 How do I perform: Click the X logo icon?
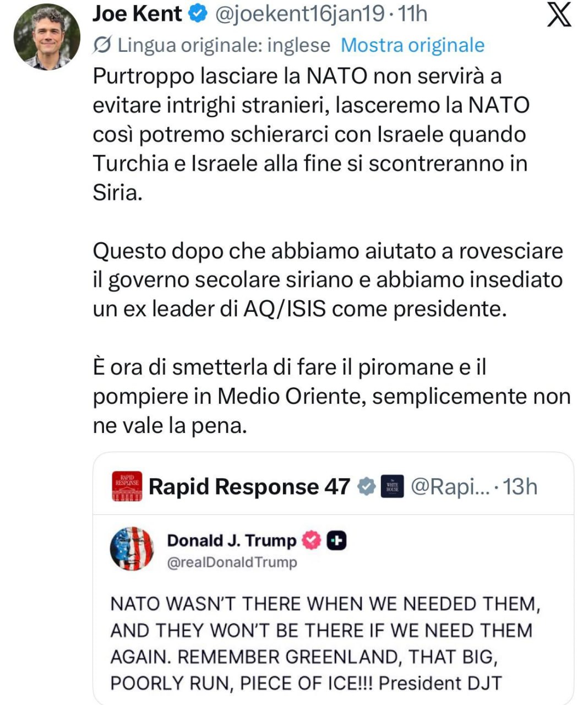click(559, 15)
